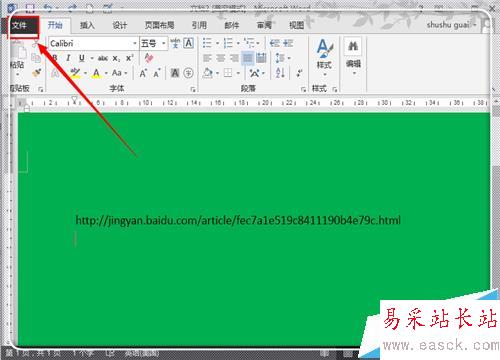Click the numbered list icon
Screen dimensions: 500x360
[x=228, y=43]
